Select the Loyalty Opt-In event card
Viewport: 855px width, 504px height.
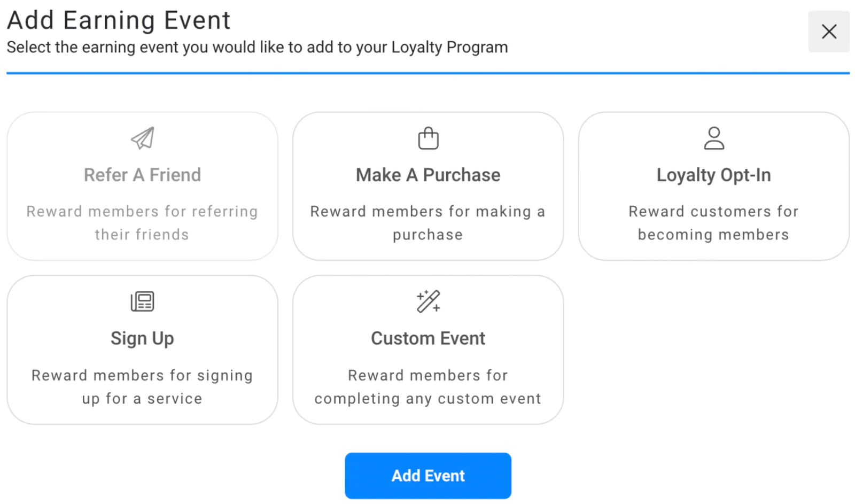(713, 186)
